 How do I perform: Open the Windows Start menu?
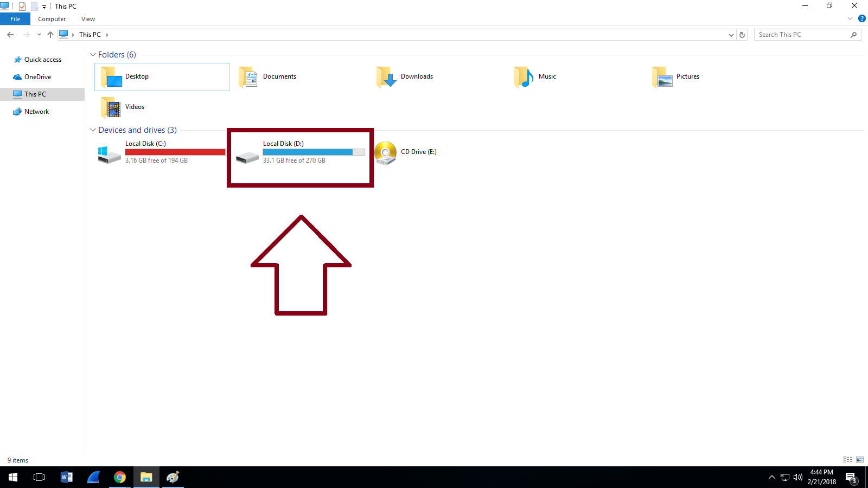pyautogui.click(x=13, y=477)
